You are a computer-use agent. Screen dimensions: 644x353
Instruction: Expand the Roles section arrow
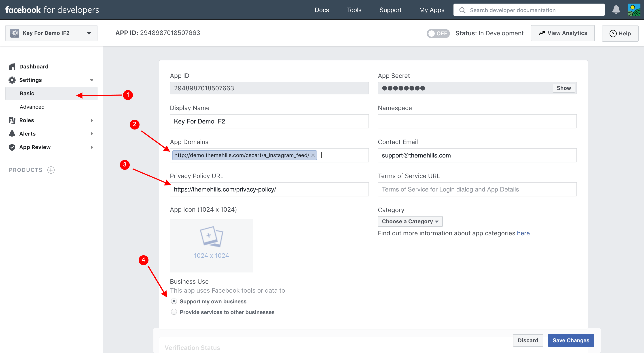point(91,120)
